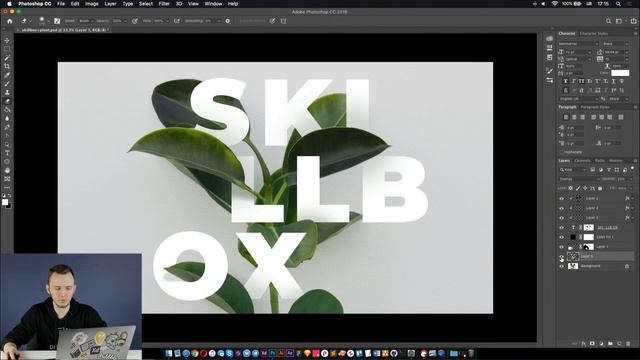The height and width of the screenshot is (360, 640).
Task: Hide the Background layer with eye icon
Action: pos(561,266)
